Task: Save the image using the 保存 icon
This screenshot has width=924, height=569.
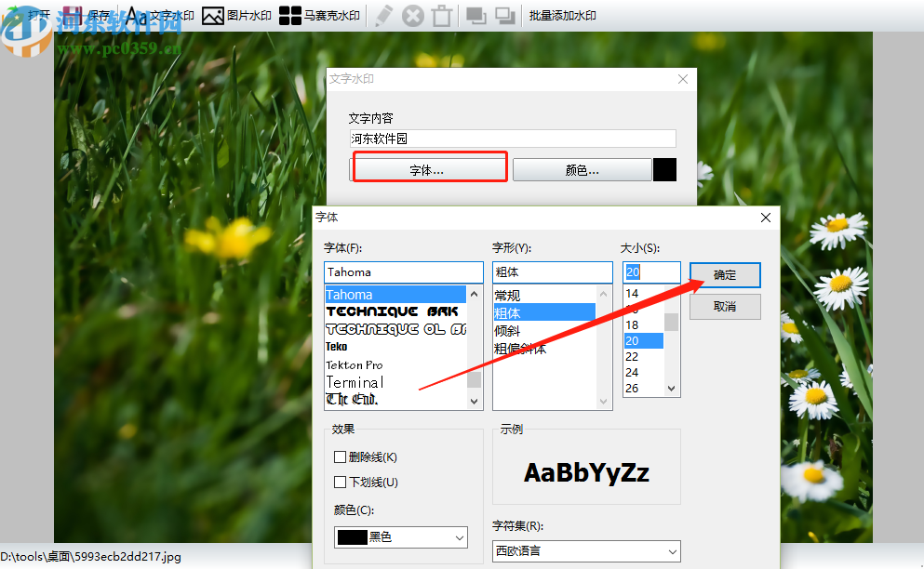Action: (73, 15)
